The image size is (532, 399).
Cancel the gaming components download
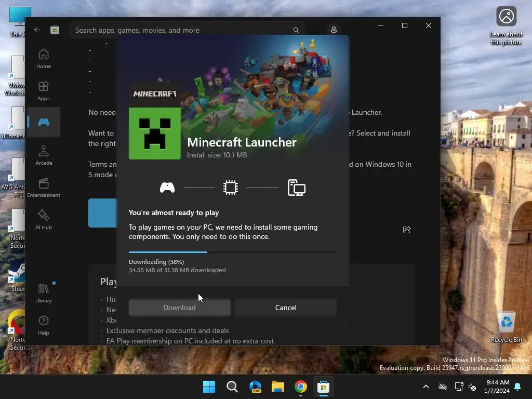click(x=286, y=308)
